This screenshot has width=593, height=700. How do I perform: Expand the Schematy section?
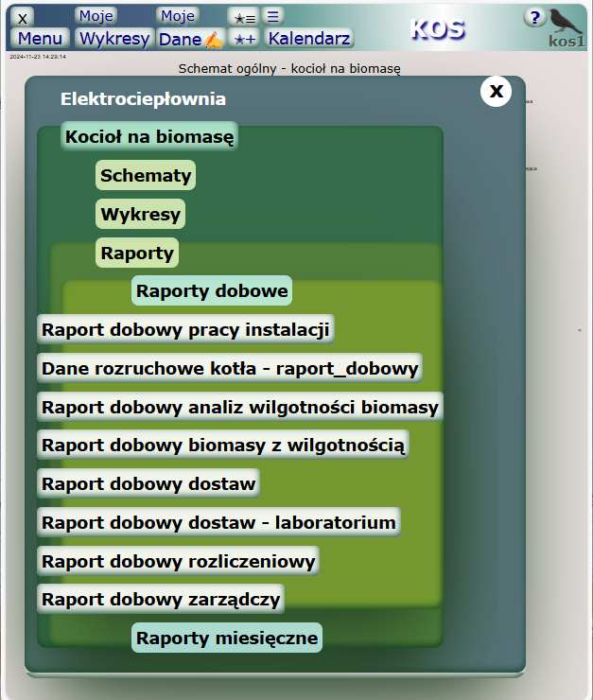point(146,175)
